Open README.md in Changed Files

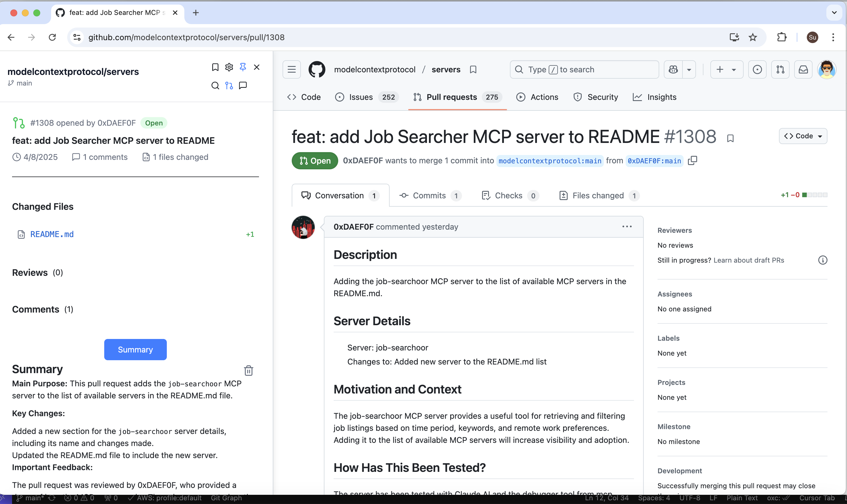52,234
